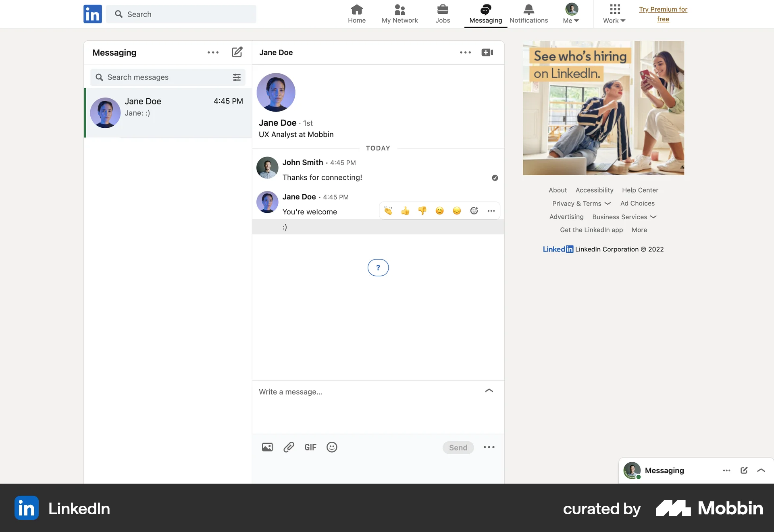This screenshot has width=774, height=532.
Task: Insert an emoji from the composer toolbar
Action: coord(331,447)
